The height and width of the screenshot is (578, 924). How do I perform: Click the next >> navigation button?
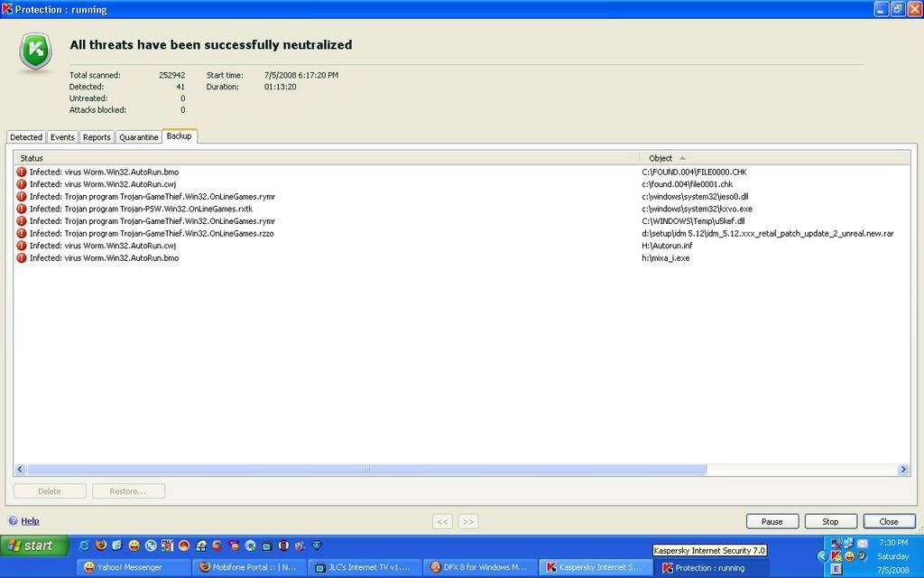click(x=468, y=521)
